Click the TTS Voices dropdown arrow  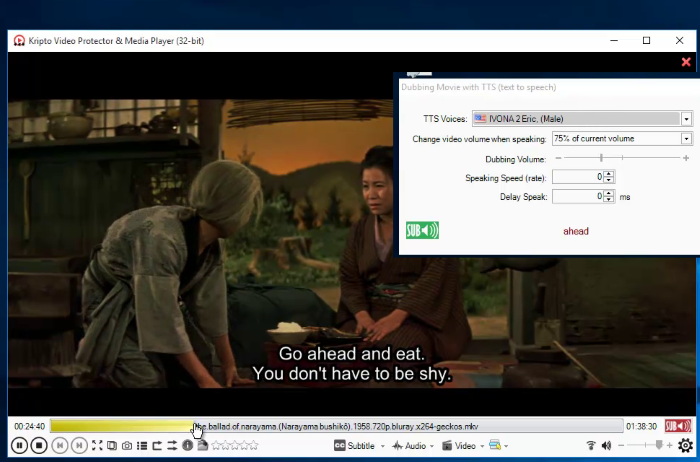pyautogui.click(x=687, y=119)
